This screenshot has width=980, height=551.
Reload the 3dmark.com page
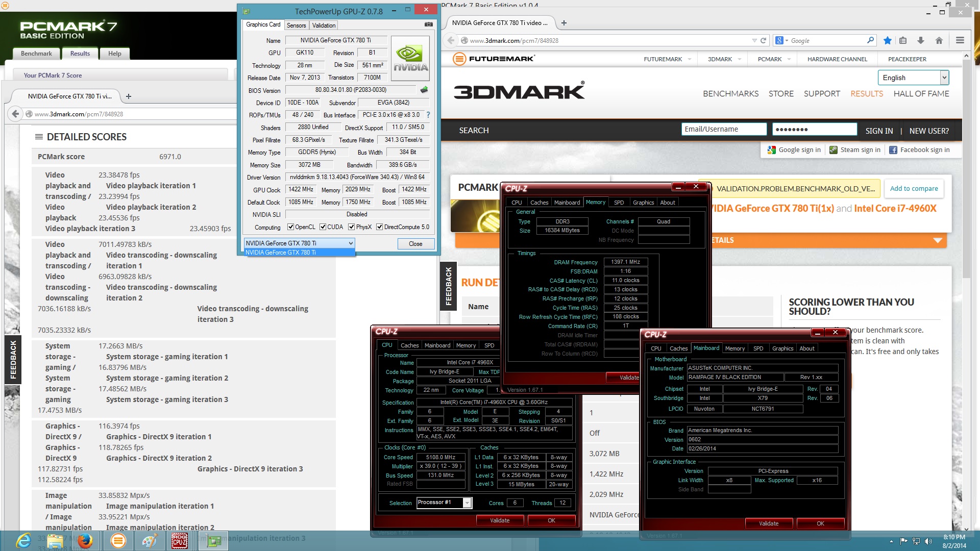point(764,40)
